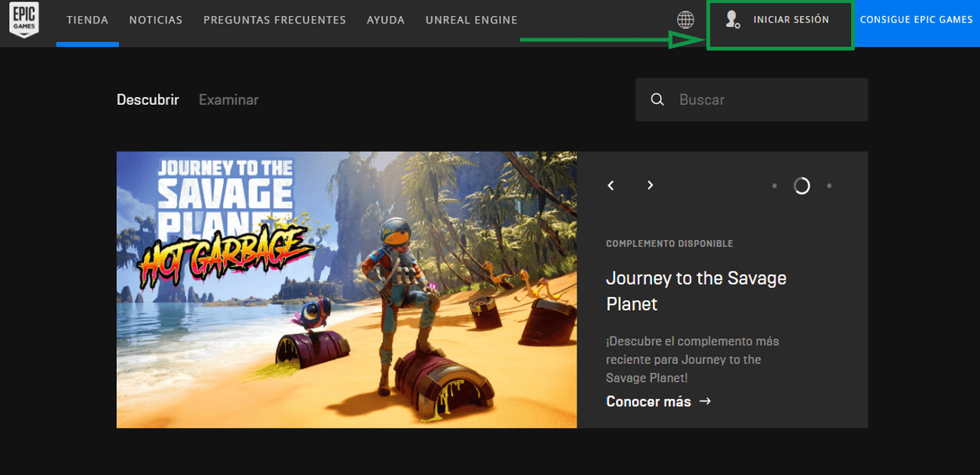This screenshot has width=980, height=475.
Task: Select the first carousel dot indicator
Action: pos(774,185)
